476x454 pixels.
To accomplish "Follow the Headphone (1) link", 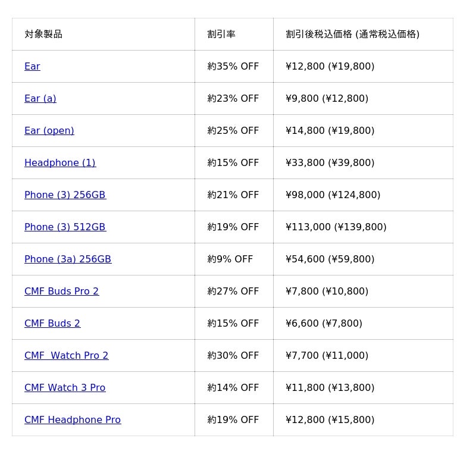I will (60, 163).
